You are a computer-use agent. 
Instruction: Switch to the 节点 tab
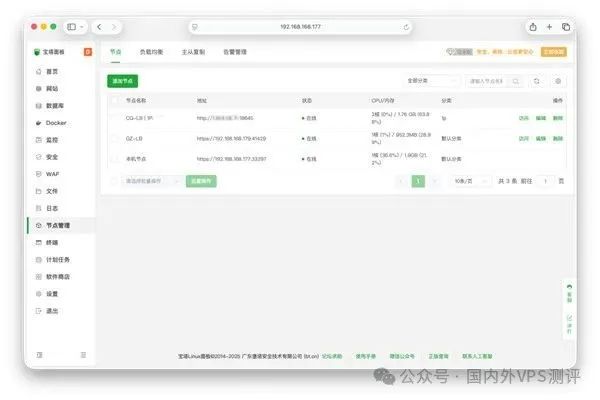tap(116, 52)
